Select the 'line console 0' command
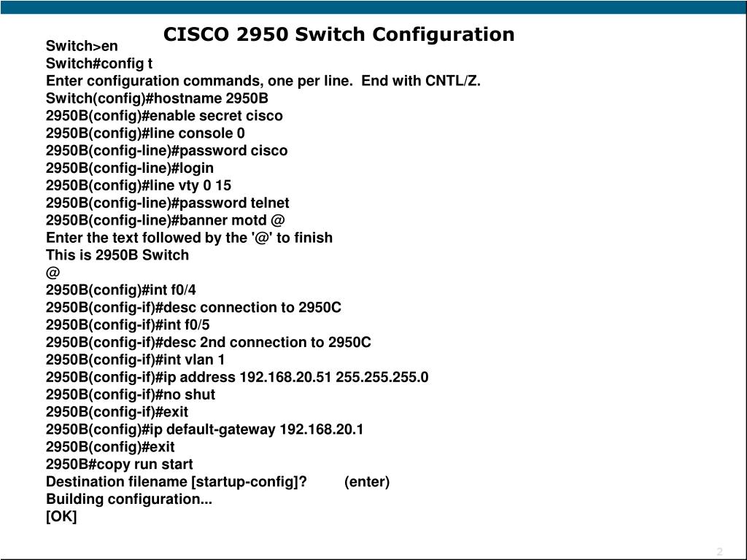This screenshot has height=560, width=747. (145, 133)
